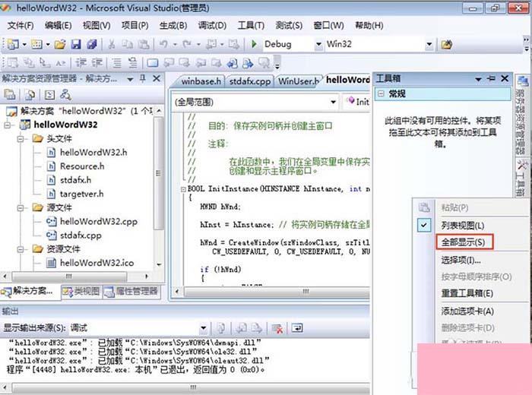This screenshot has width=532, height=395.
Task: Open the Win32 platform dropdown
Action: tap(429, 44)
